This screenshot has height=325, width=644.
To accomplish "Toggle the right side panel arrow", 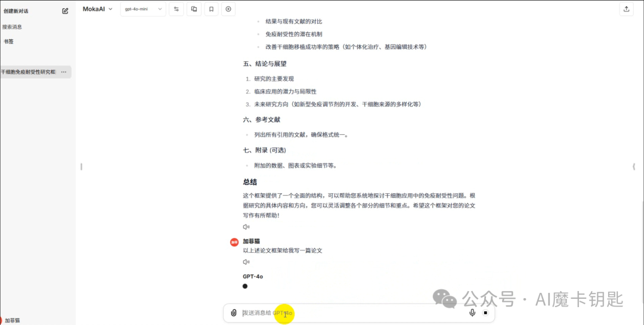I will point(634,166).
